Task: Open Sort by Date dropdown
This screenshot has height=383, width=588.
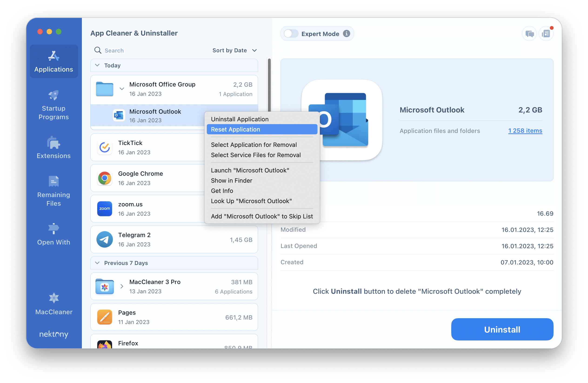Action: click(234, 50)
